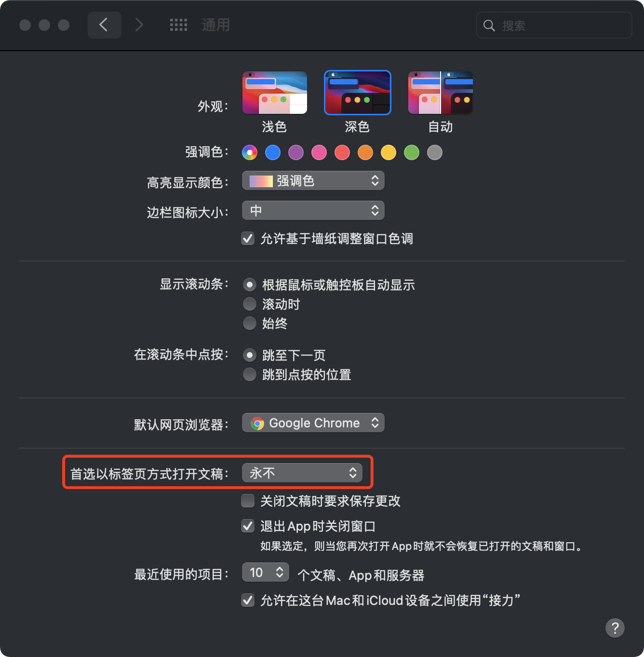Choose the auto appearance thumbnail
This screenshot has height=657, width=644.
pos(441,93)
